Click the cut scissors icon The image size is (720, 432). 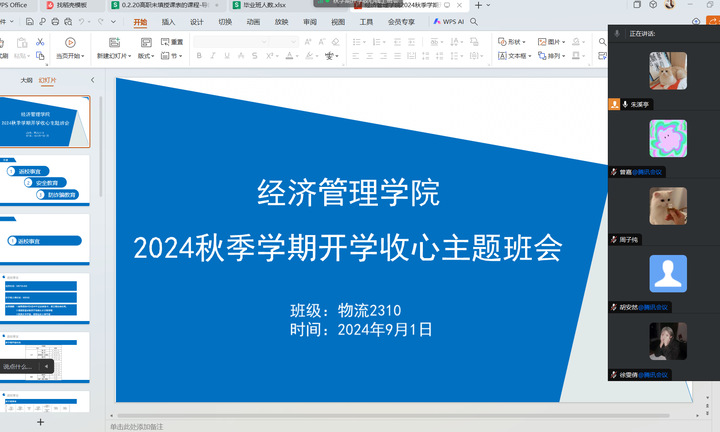(40, 42)
